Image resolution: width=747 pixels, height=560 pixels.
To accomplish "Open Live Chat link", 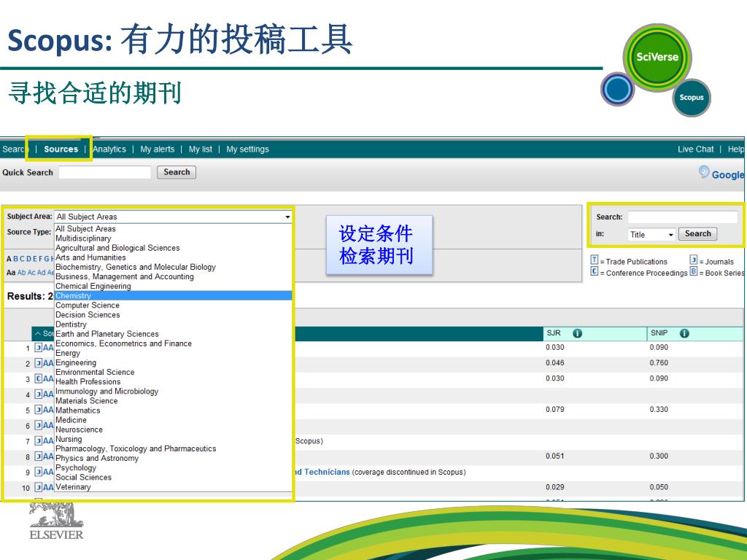I will (x=696, y=149).
